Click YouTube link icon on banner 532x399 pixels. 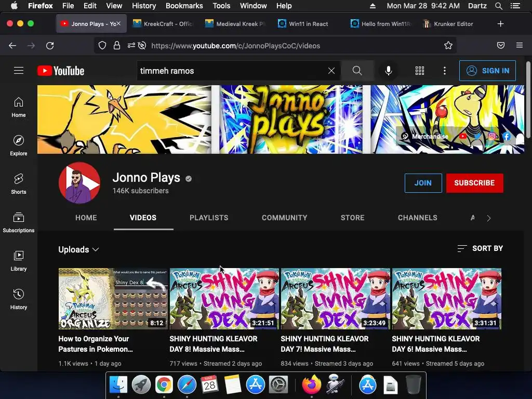pyautogui.click(x=463, y=136)
